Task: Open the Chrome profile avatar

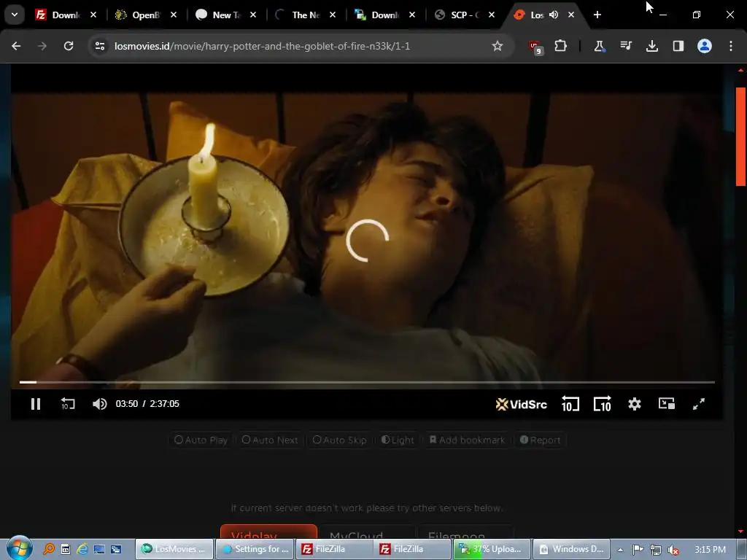Action: (x=704, y=46)
